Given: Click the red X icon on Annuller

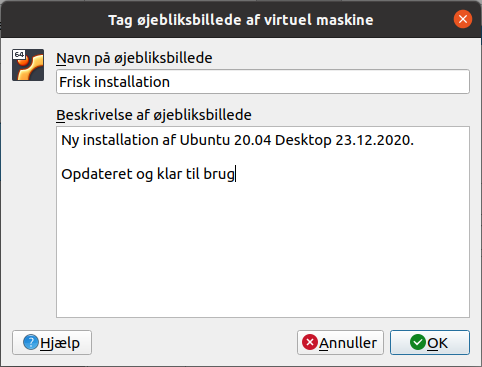Looking at the screenshot, I should click(310, 342).
